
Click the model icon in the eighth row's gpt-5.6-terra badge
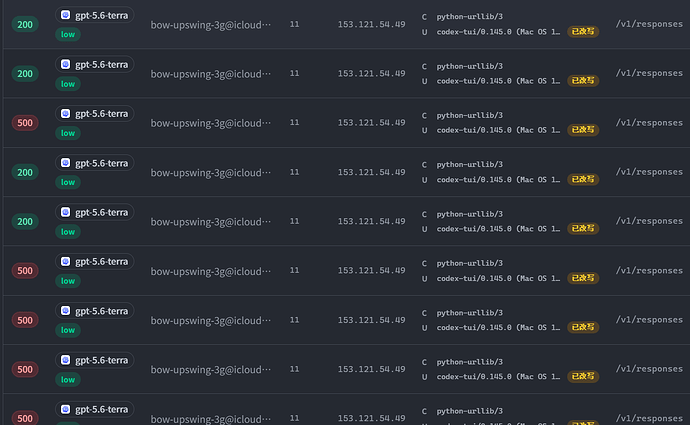(x=66, y=360)
